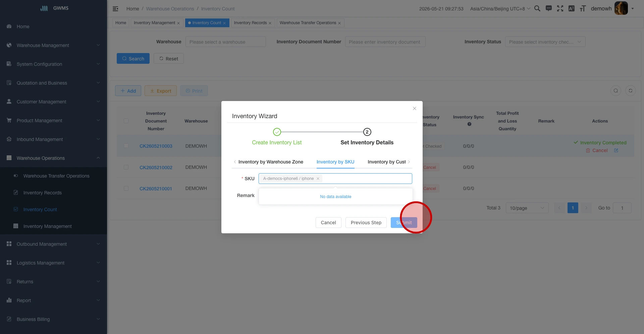Switch to Inventory by Cust tab

tap(387, 162)
